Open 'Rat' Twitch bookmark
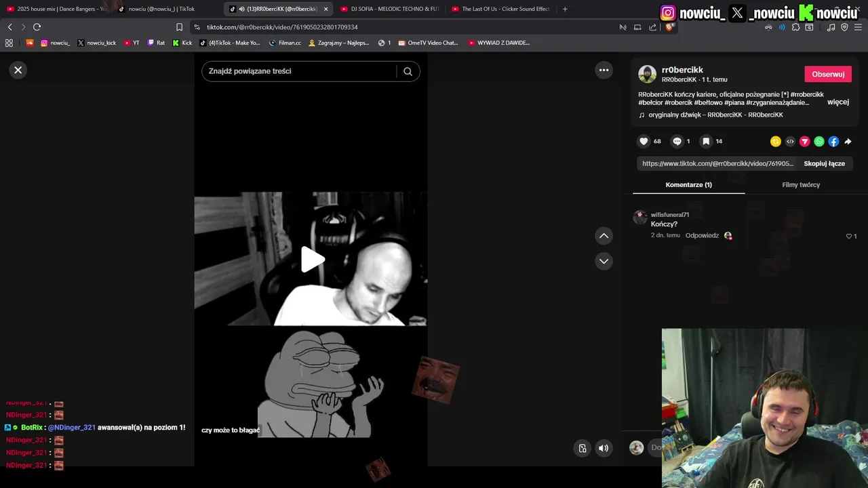The width and height of the screenshot is (868, 488). click(156, 43)
